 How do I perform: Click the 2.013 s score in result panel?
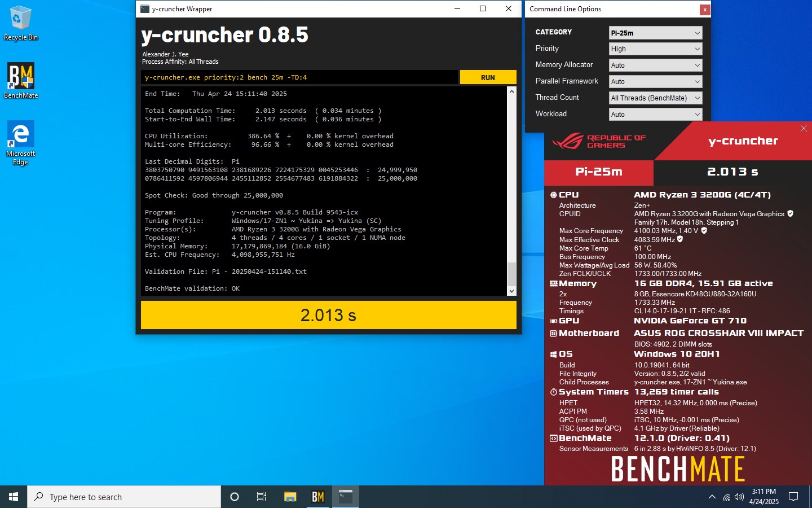coord(732,172)
